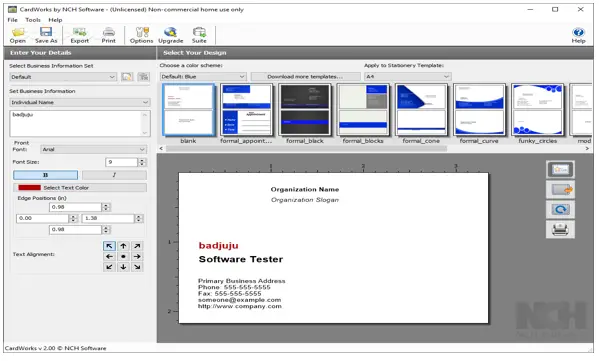The width and height of the screenshot is (599, 361).
Task: Open the Tools menu
Action: pyautogui.click(x=33, y=20)
